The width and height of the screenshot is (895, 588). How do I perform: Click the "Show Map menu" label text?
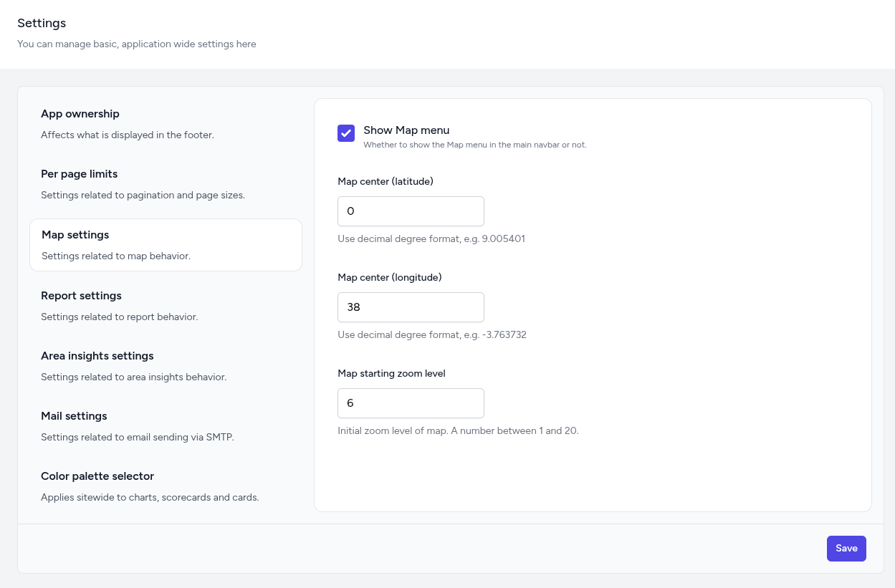coord(406,130)
